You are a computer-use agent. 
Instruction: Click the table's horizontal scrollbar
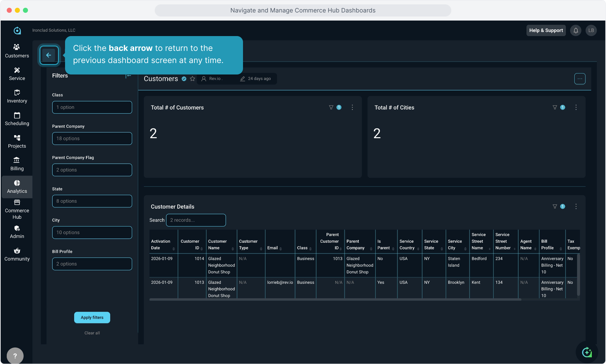(x=335, y=299)
